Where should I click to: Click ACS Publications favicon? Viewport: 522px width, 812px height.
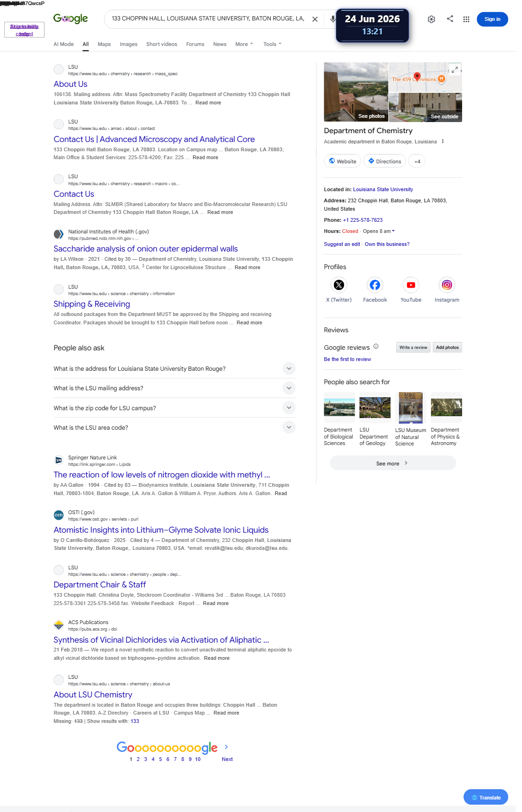(x=59, y=625)
